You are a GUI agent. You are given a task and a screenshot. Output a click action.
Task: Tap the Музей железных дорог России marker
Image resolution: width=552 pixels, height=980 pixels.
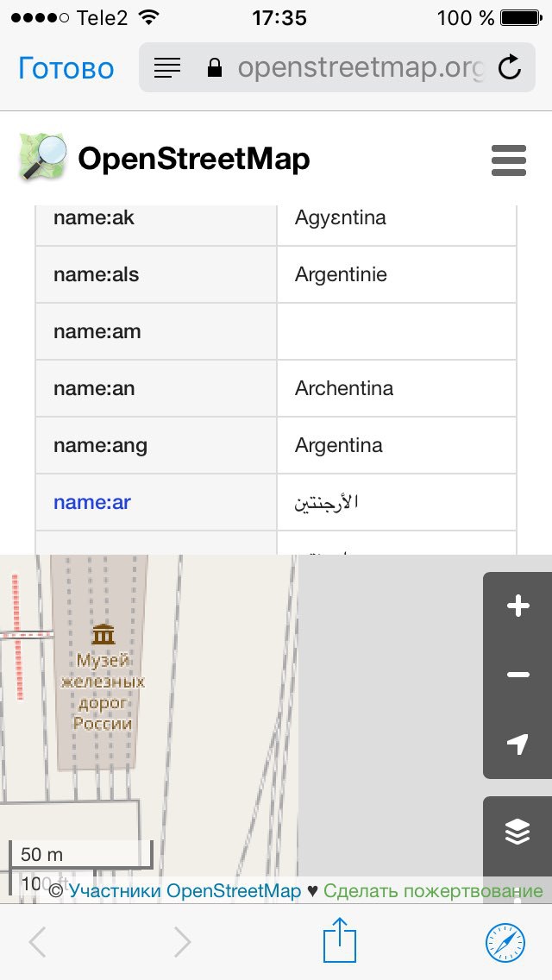click(103, 637)
